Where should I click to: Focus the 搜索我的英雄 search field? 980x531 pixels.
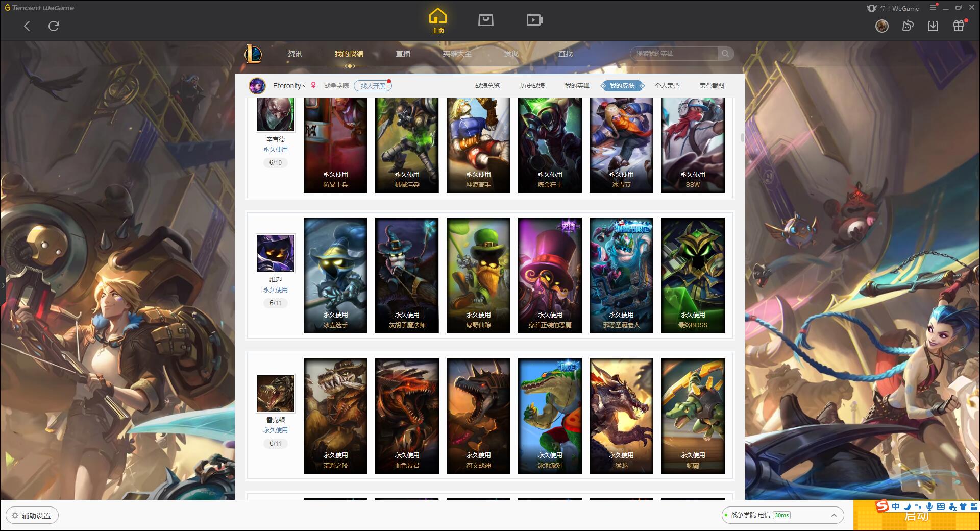pyautogui.click(x=674, y=54)
